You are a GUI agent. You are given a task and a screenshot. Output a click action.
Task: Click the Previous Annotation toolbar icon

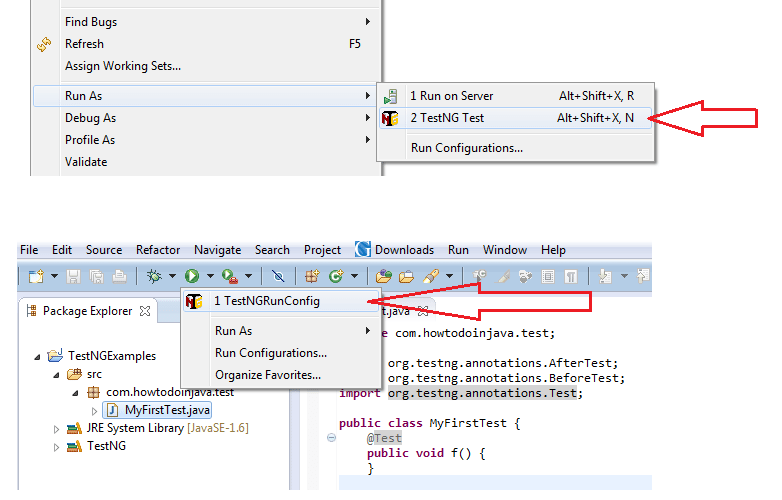(x=643, y=276)
